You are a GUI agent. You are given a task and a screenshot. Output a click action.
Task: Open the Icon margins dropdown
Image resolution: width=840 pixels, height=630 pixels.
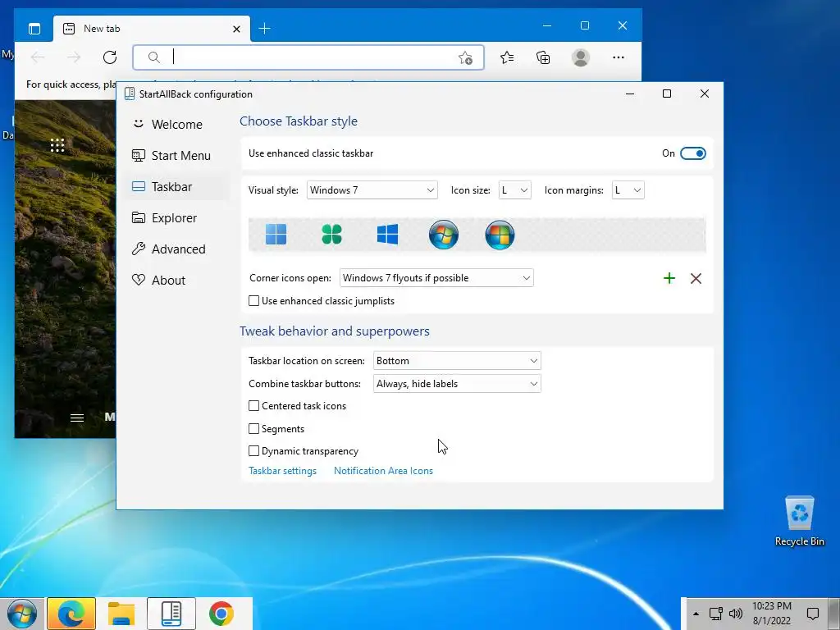click(628, 190)
